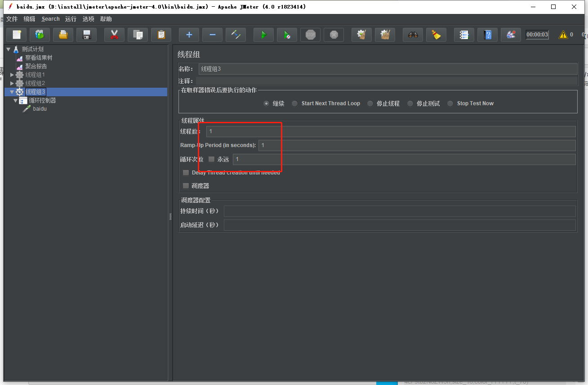This screenshot has width=588, height=385.
Task: Click the Stop test icon
Action: (311, 35)
